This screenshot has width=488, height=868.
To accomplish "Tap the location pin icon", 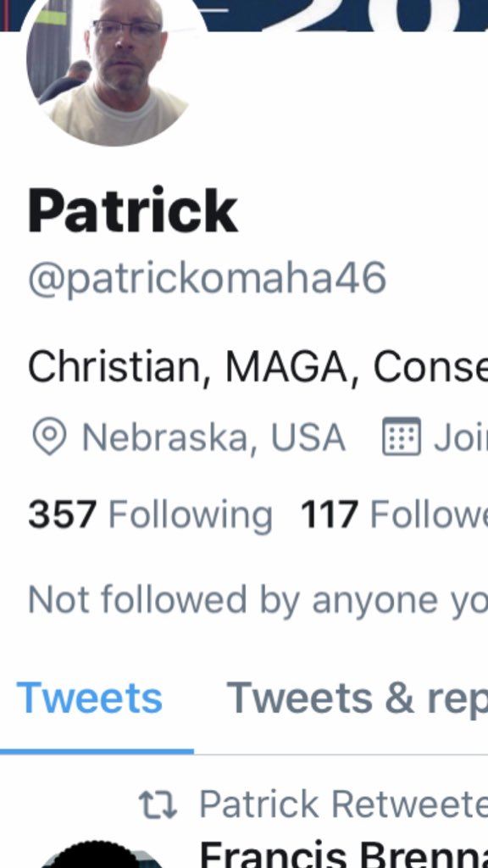I will (49, 437).
